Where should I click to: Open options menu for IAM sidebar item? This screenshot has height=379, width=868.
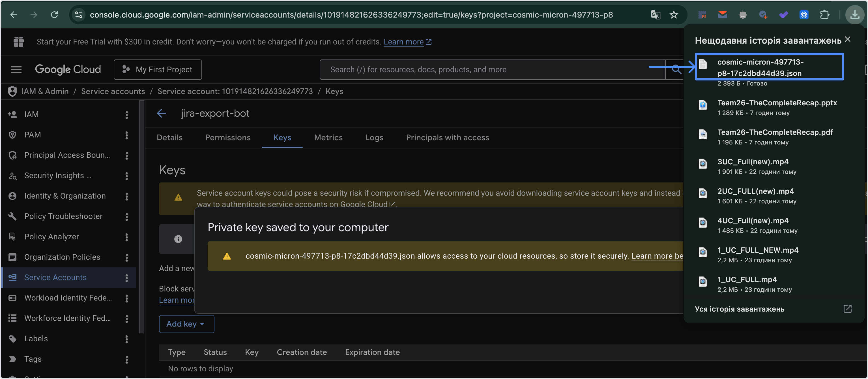tap(127, 114)
